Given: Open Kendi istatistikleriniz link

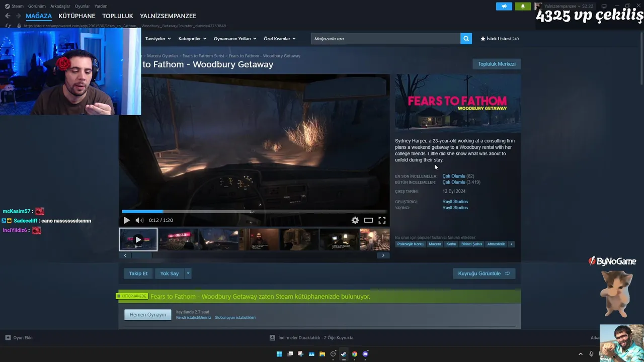Looking at the screenshot, I should tap(194, 318).
